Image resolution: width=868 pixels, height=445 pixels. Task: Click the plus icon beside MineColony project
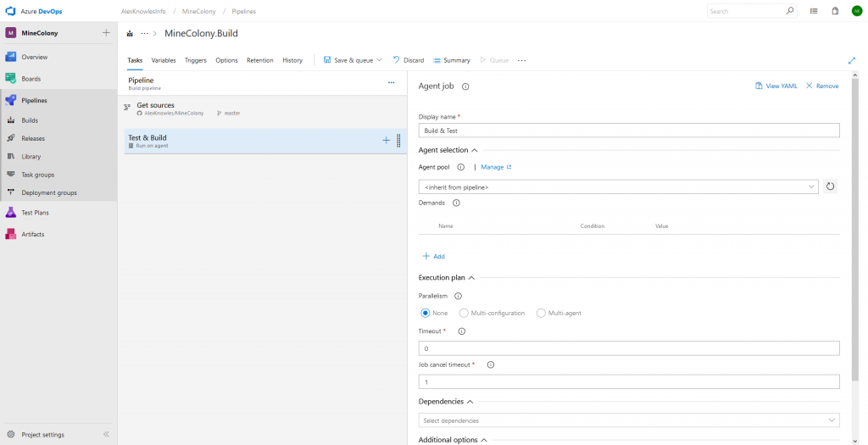106,32
